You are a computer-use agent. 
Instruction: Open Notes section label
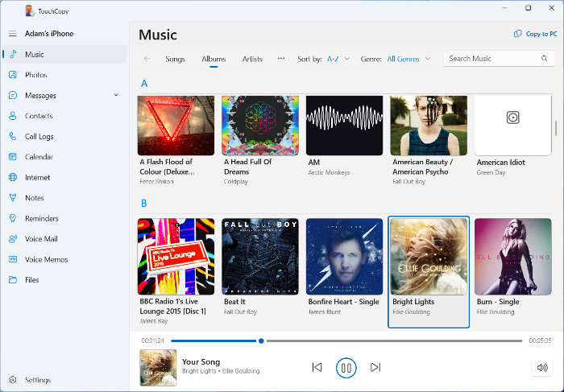[x=35, y=198]
